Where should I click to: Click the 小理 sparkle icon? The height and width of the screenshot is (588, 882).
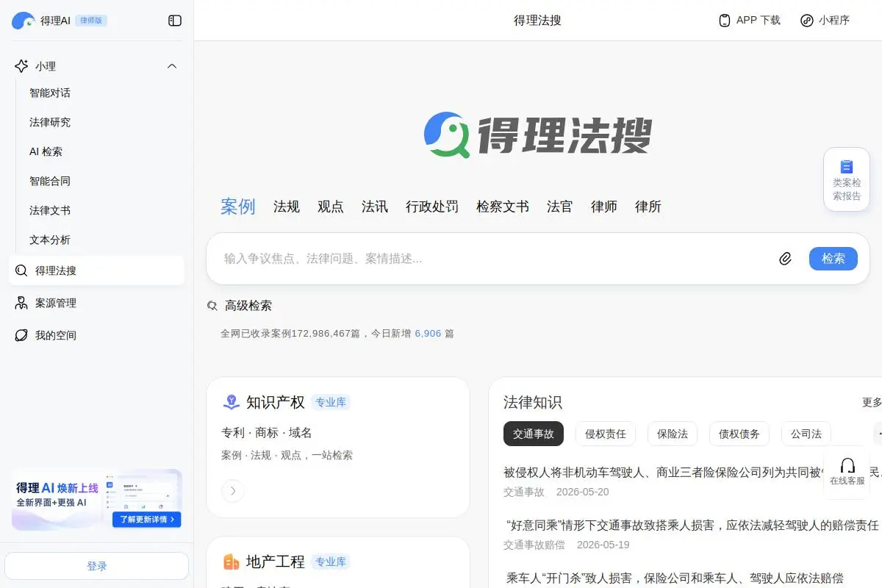pos(21,66)
